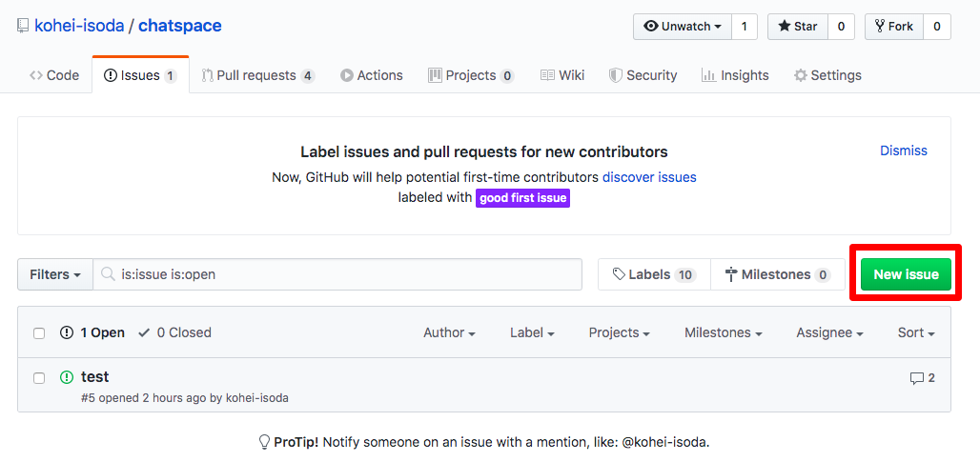Open the Settings tab

click(827, 75)
